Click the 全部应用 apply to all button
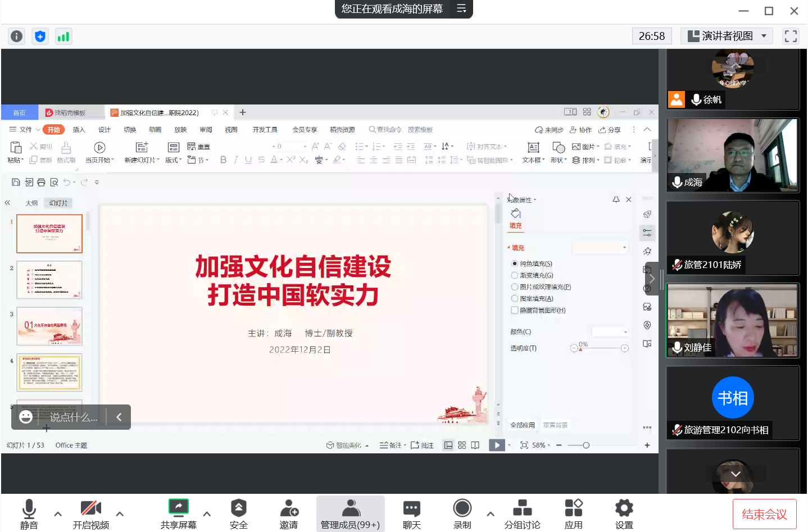The width and height of the screenshot is (808, 532). pos(523,425)
